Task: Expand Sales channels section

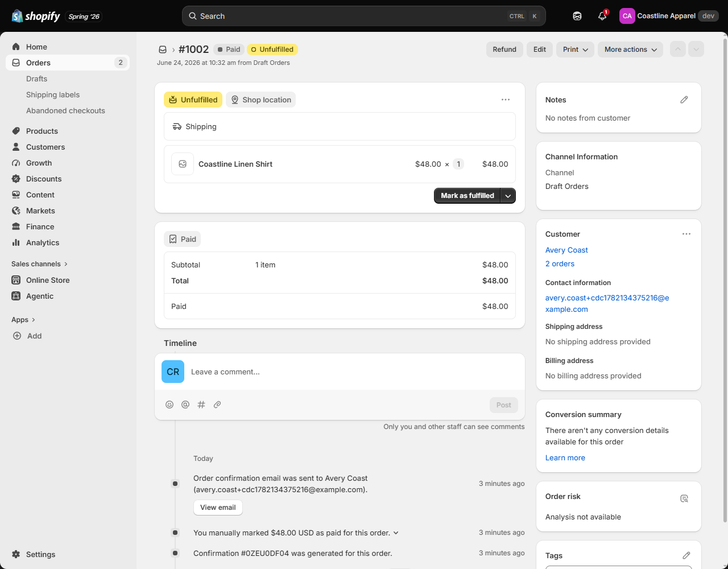Action: [x=39, y=264]
